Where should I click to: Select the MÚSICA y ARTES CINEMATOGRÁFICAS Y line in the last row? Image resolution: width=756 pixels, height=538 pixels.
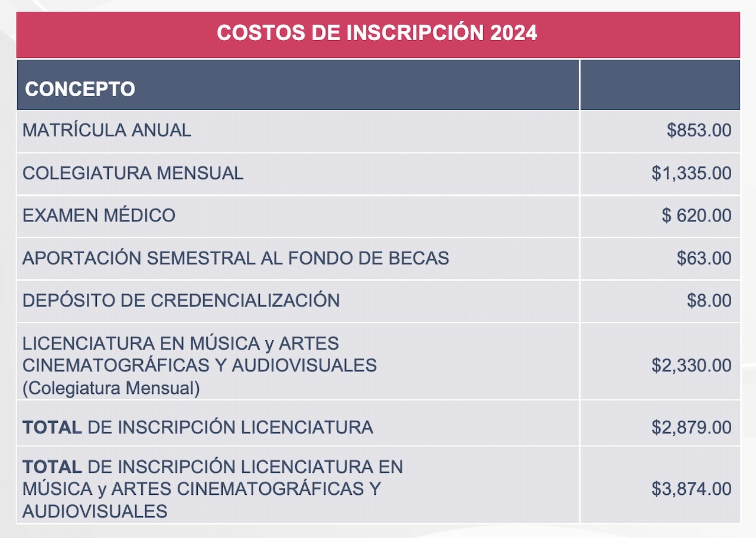coord(201,489)
